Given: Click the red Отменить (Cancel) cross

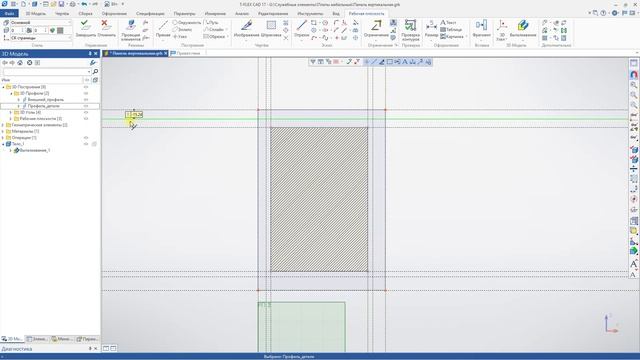Looking at the screenshot, I should click(x=106, y=28).
